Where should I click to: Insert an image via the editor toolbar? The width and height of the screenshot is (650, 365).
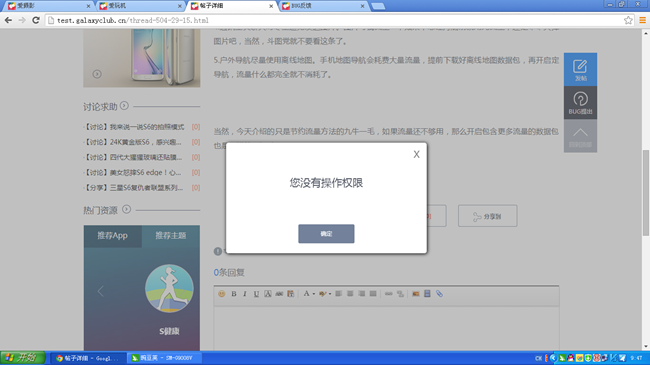click(x=416, y=294)
